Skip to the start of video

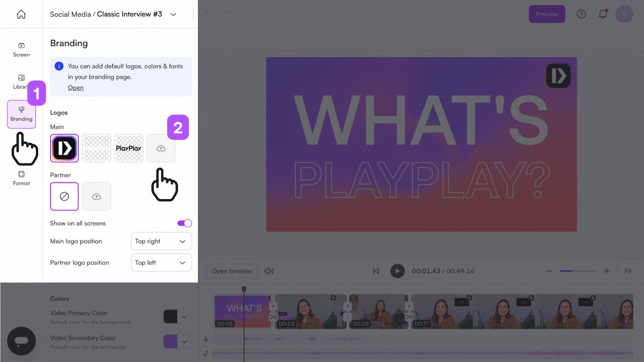(376, 271)
